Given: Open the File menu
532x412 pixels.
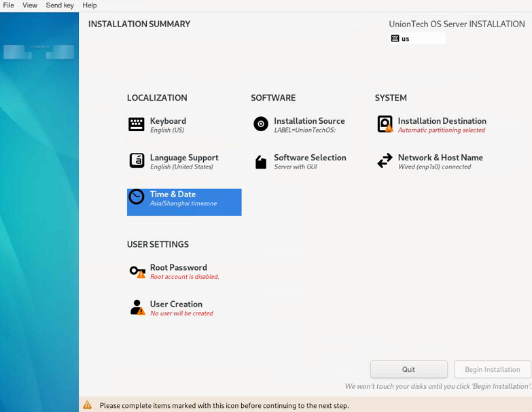Looking at the screenshot, I should pyautogui.click(x=8, y=5).
